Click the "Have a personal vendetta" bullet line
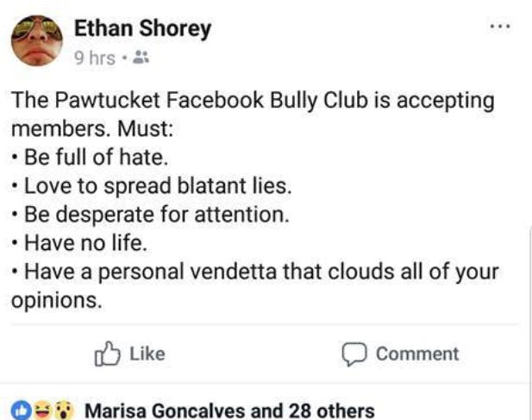The image size is (532, 420). 259,272
